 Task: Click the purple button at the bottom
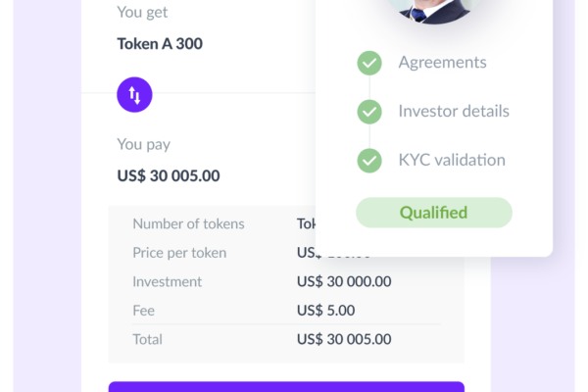click(286, 387)
